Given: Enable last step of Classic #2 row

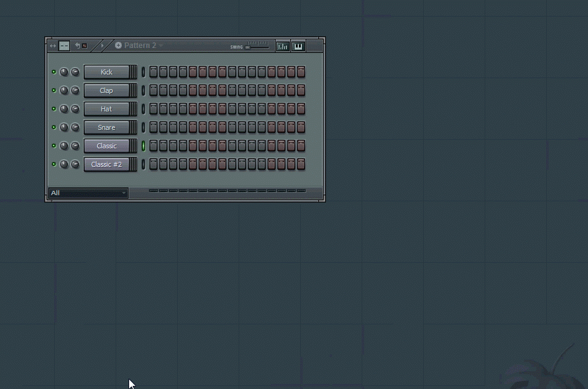Looking at the screenshot, I should click(x=301, y=164).
